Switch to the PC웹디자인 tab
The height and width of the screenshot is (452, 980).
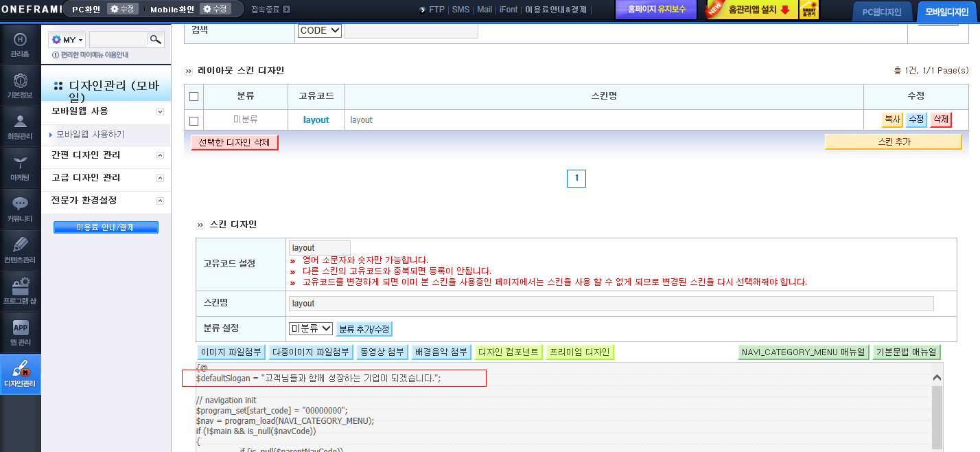882,12
